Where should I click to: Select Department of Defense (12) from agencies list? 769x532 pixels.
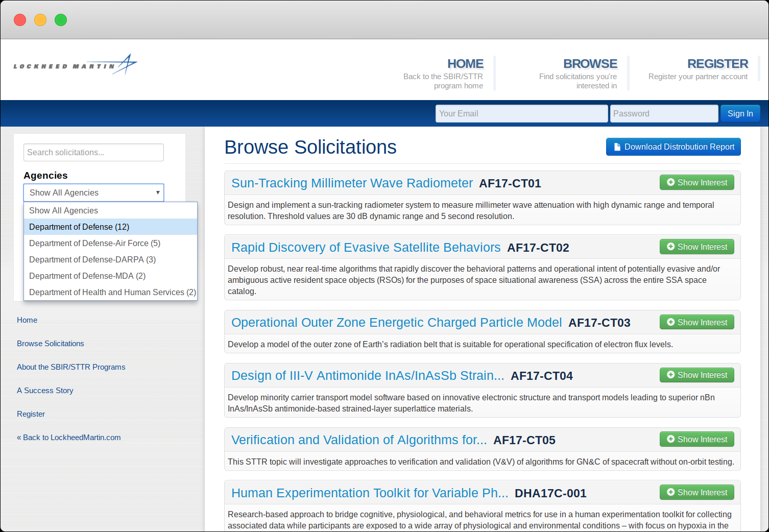(79, 227)
